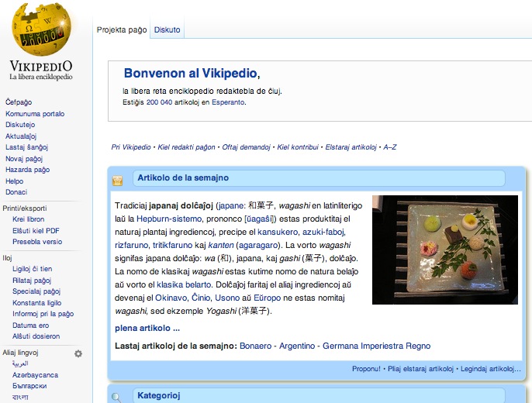The image size is (532, 403).
Task: Select Arabic language link
Action: coord(20,363)
